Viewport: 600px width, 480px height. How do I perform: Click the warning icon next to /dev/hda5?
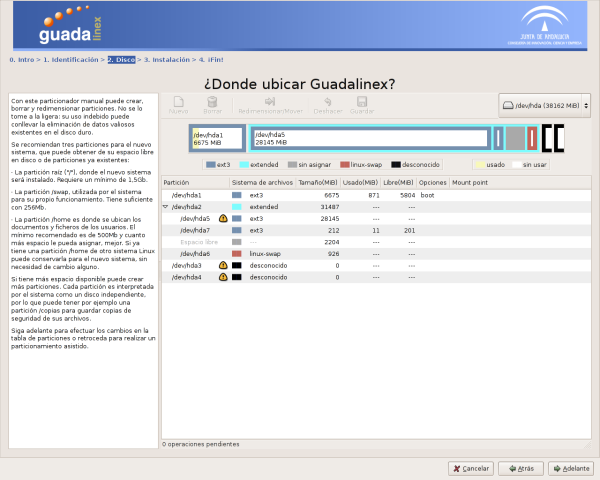point(223,218)
